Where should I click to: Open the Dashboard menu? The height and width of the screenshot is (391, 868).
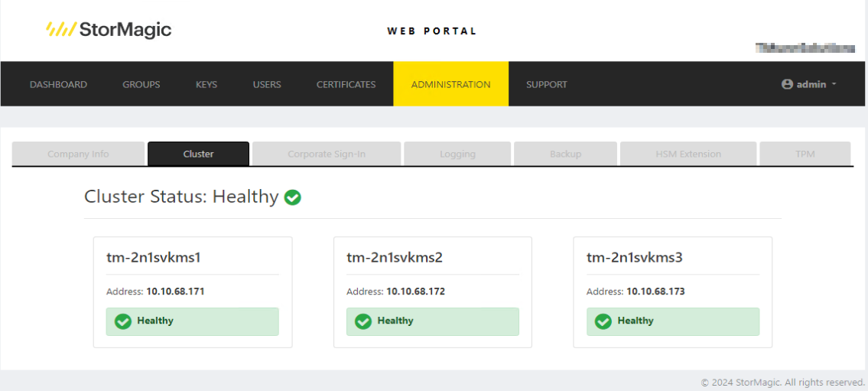pos(59,85)
